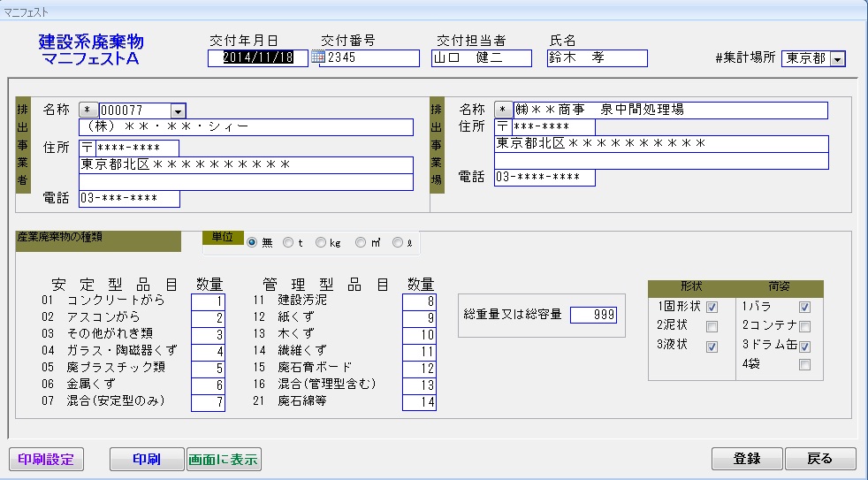Click the 印刷 button
The height and width of the screenshot is (480, 868).
[146, 460]
